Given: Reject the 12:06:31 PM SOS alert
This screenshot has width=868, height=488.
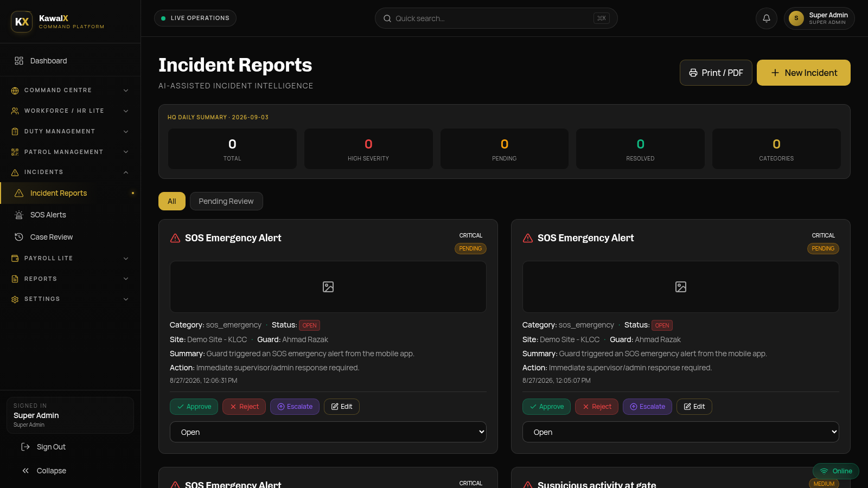Looking at the screenshot, I should [244, 407].
